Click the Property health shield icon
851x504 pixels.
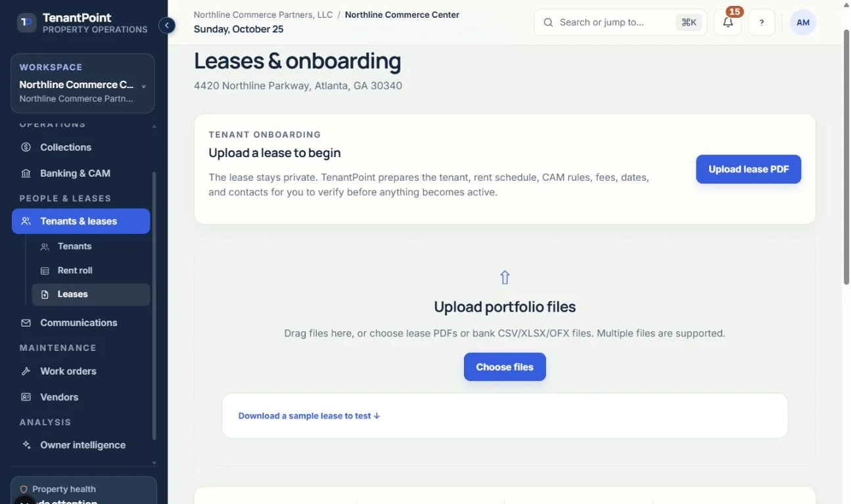pyautogui.click(x=24, y=490)
